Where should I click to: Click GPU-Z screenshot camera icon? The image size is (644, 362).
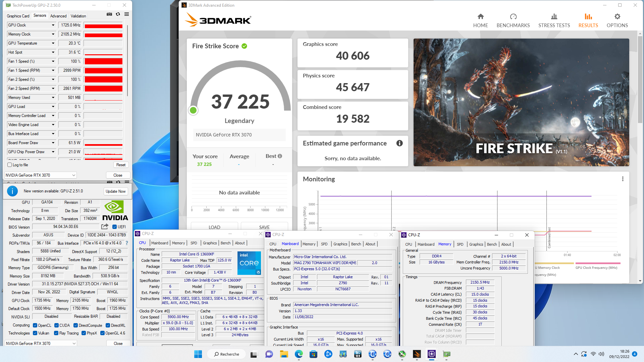[x=109, y=14]
